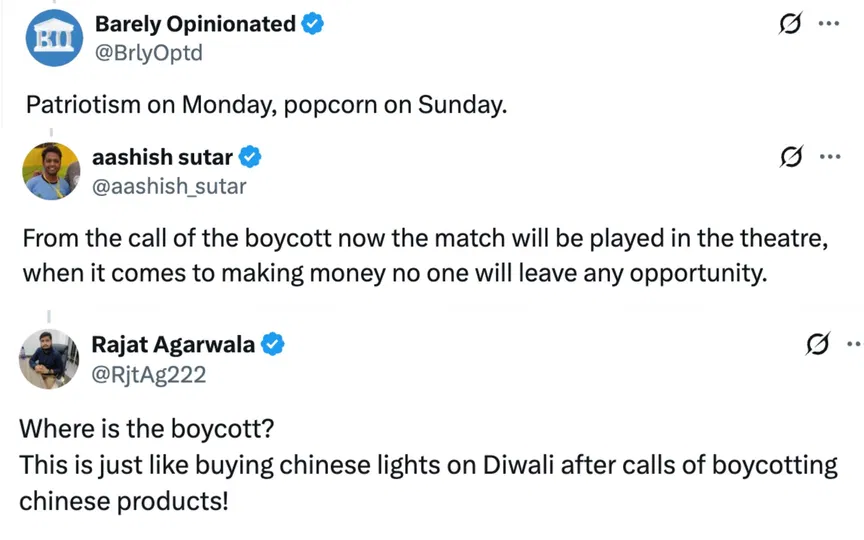Open the Barely Opinionated display name link
This screenshot has height=540, width=864.
click(195, 25)
